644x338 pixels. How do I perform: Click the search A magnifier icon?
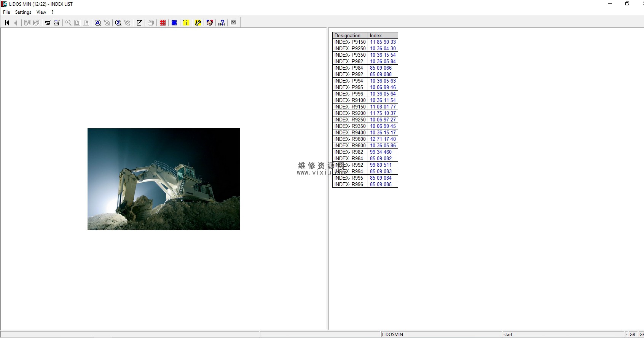(x=98, y=23)
